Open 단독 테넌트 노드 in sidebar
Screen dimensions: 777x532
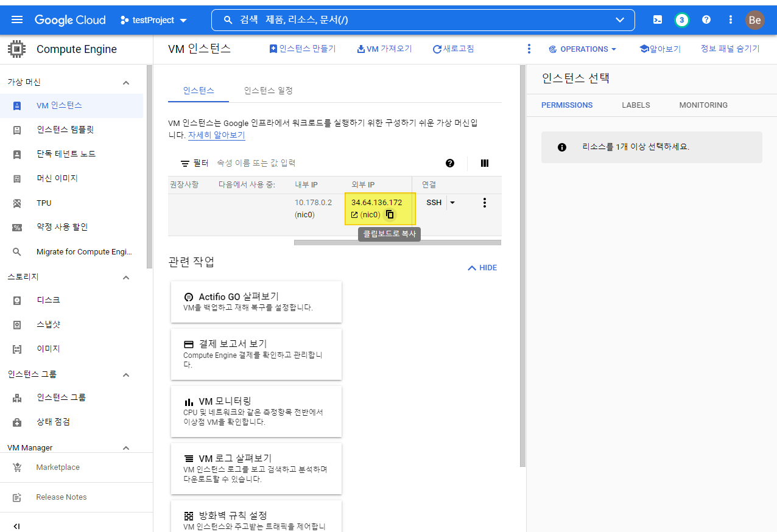click(71, 154)
